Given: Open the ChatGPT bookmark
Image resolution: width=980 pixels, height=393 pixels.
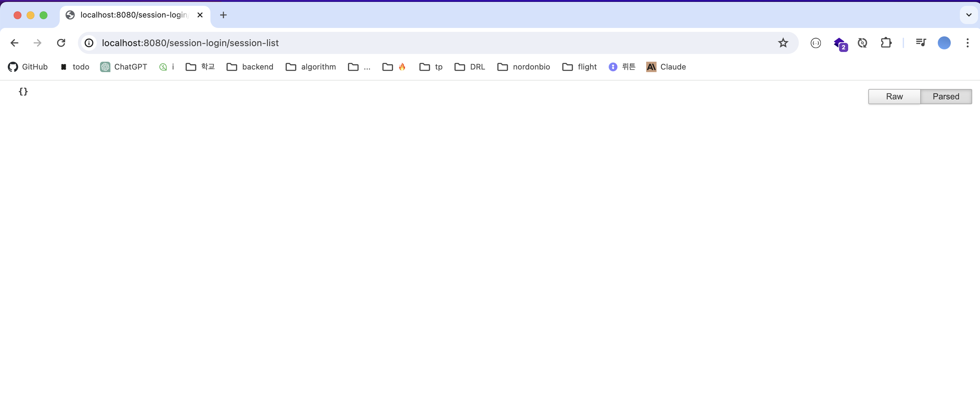Looking at the screenshot, I should pyautogui.click(x=124, y=67).
